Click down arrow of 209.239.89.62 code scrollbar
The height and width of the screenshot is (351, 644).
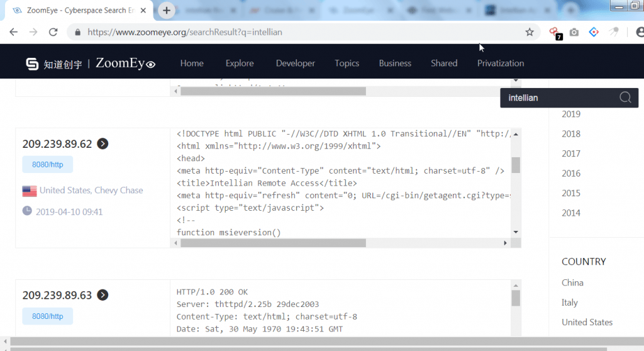(x=516, y=232)
